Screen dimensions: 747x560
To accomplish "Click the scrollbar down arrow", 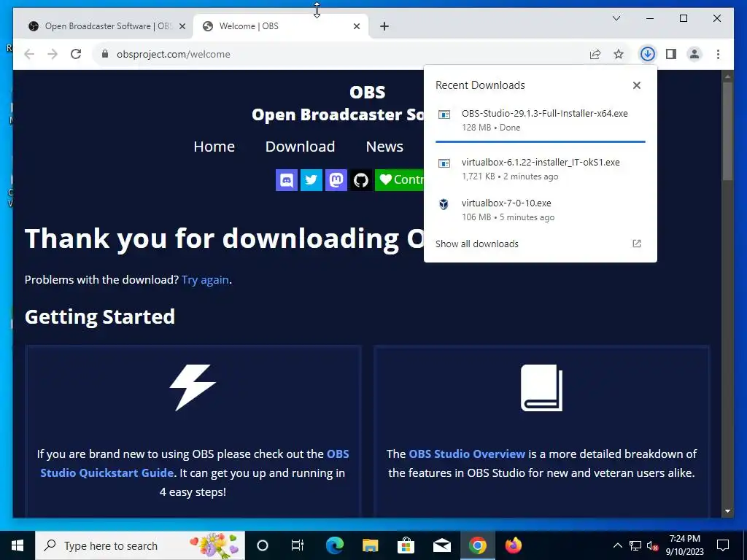I will tap(727, 511).
